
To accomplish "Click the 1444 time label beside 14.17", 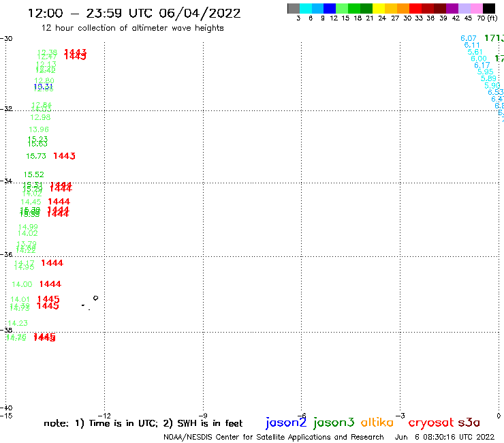I will pos(52,263).
